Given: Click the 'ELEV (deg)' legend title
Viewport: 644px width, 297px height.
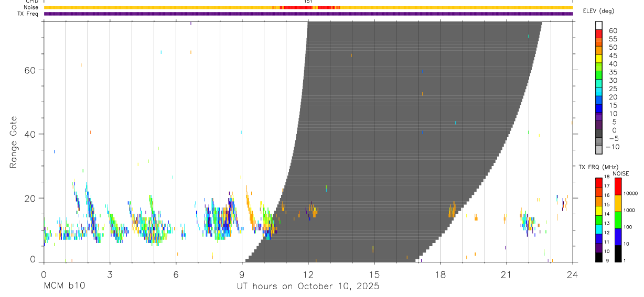Looking at the screenshot, I should (598, 11).
